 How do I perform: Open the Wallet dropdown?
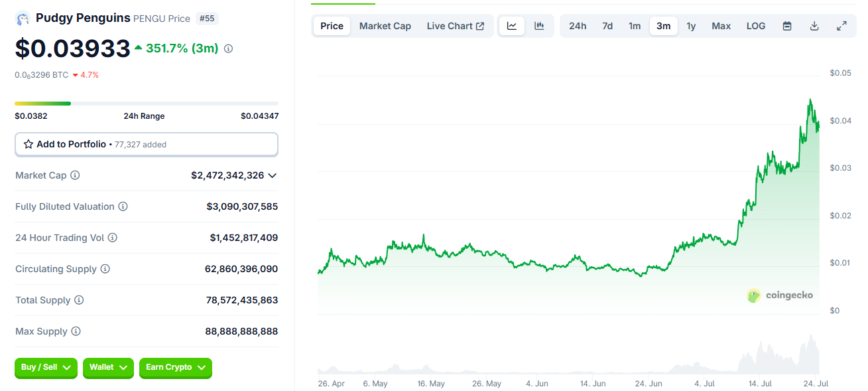pyautogui.click(x=108, y=368)
